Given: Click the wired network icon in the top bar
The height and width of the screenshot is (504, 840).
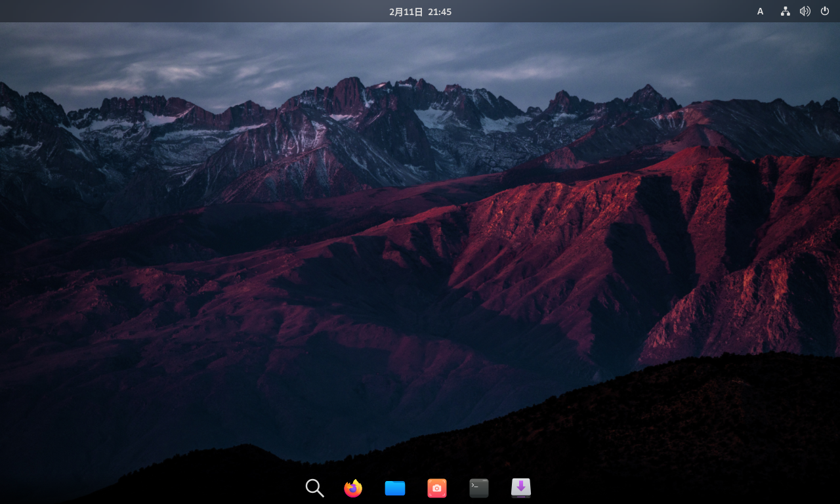Looking at the screenshot, I should coord(785,10).
